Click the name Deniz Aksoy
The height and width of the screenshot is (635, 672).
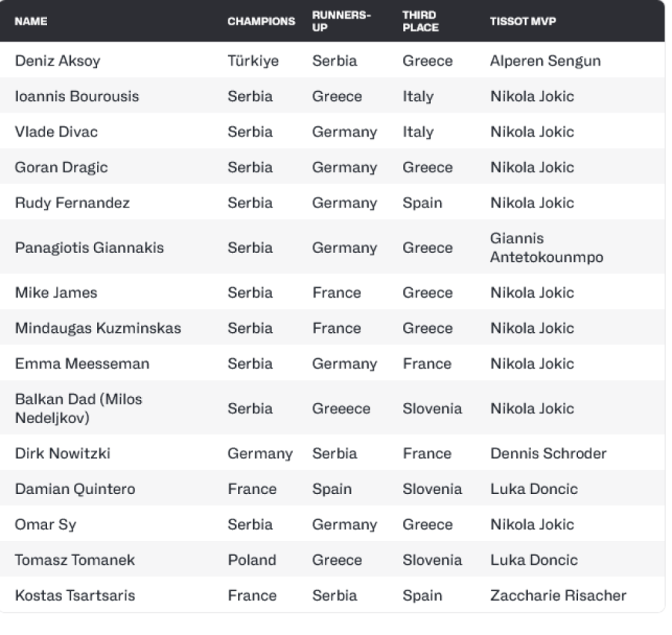(57, 61)
